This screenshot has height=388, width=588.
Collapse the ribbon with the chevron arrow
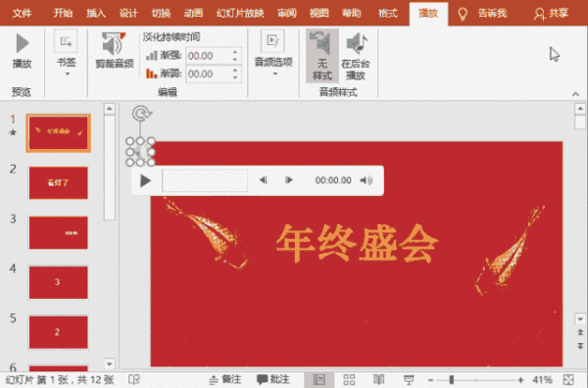point(575,94)
